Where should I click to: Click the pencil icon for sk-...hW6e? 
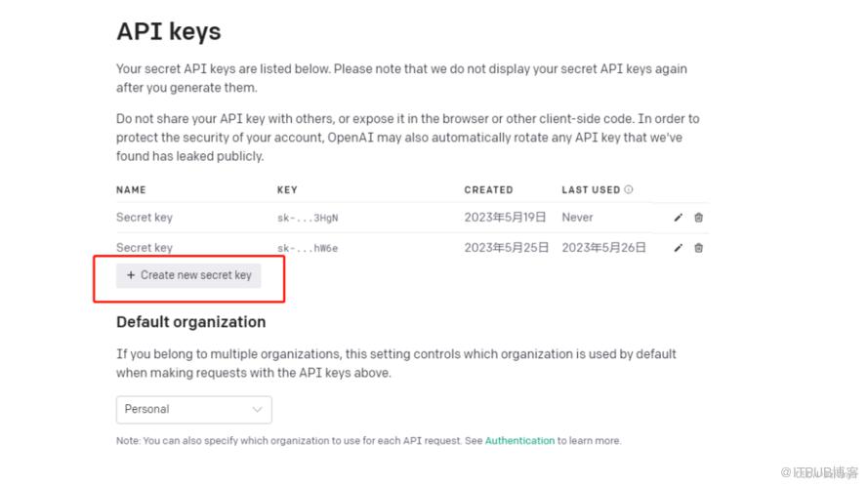pyautogui.click(x=679, y=248)
